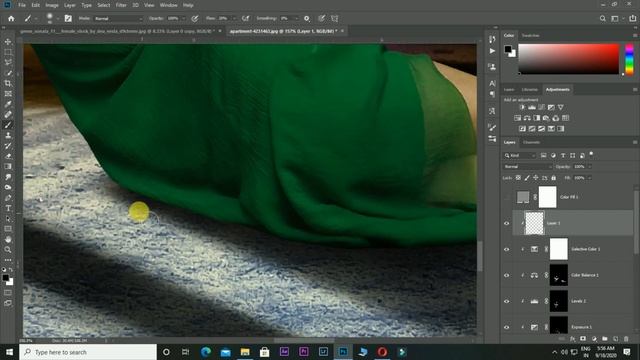The image size is (640, 360).
Task: Open the Image menu
Action: [x=52, y=5]
